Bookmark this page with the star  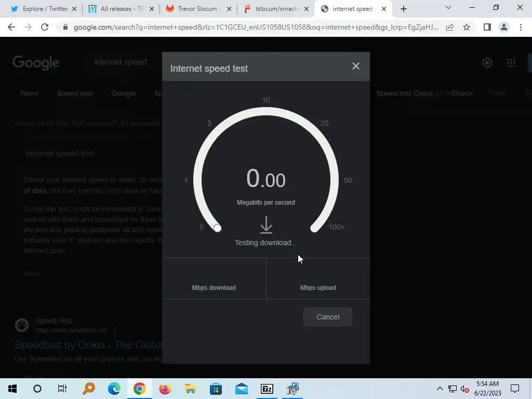[467, 27]
